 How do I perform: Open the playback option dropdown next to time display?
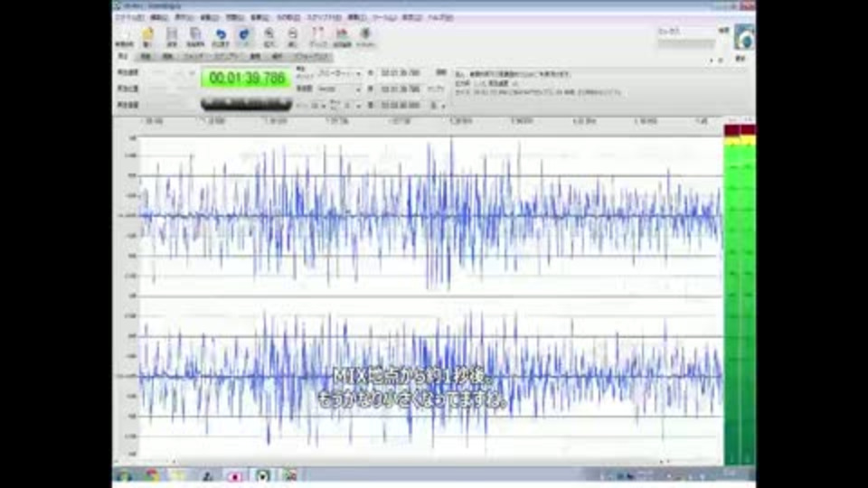pos(339,73)
